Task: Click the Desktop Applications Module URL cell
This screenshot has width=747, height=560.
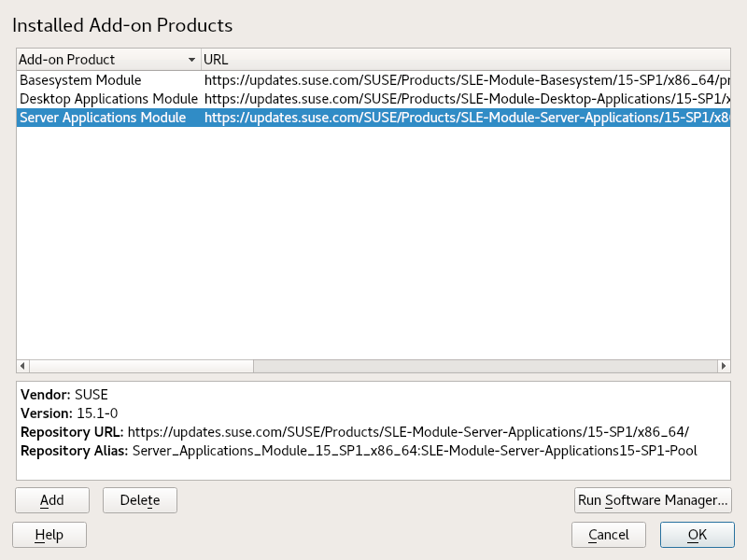Action: click(x=465, y=99)
